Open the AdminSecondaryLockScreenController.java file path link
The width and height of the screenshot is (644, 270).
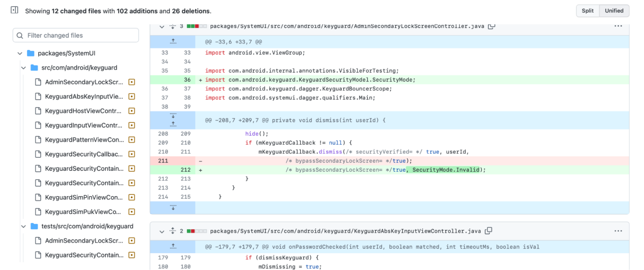click(347, 26)
